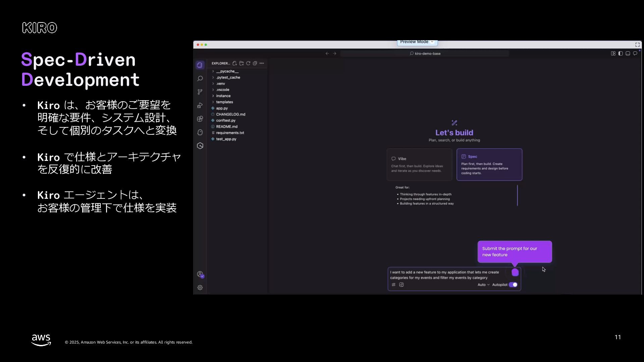Image resolution: width=644 pixels, height=362 pixels.
Task: Open the Search view in activity bar
Action: tap(200, 78)
